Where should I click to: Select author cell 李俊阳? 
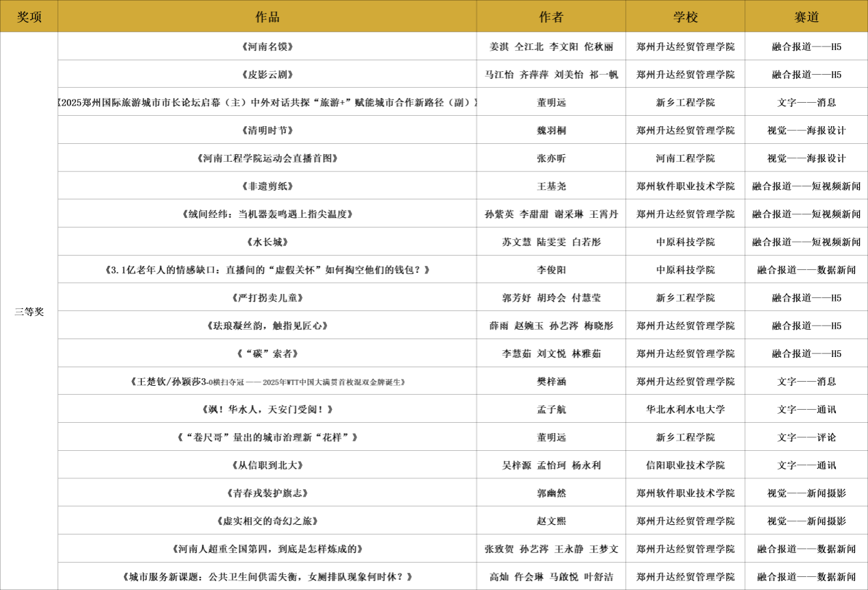[x=551, y=270]
